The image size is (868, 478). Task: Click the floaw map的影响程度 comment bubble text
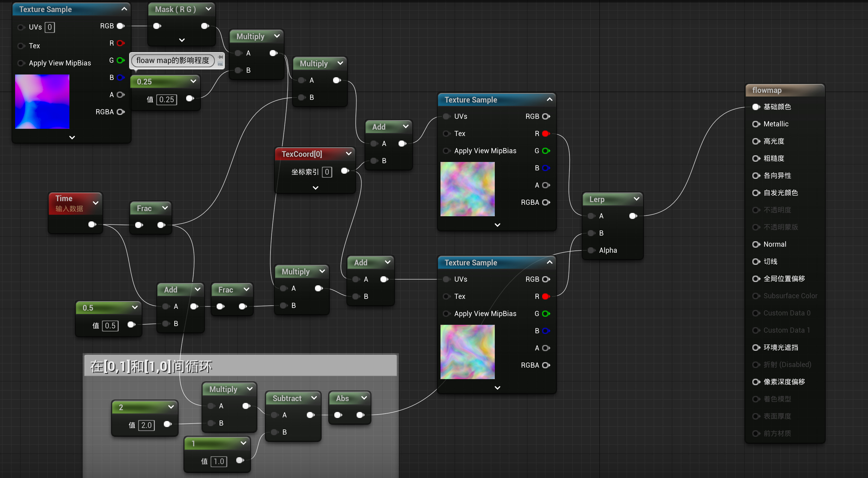pyautogui.click(x=173, y=60)
